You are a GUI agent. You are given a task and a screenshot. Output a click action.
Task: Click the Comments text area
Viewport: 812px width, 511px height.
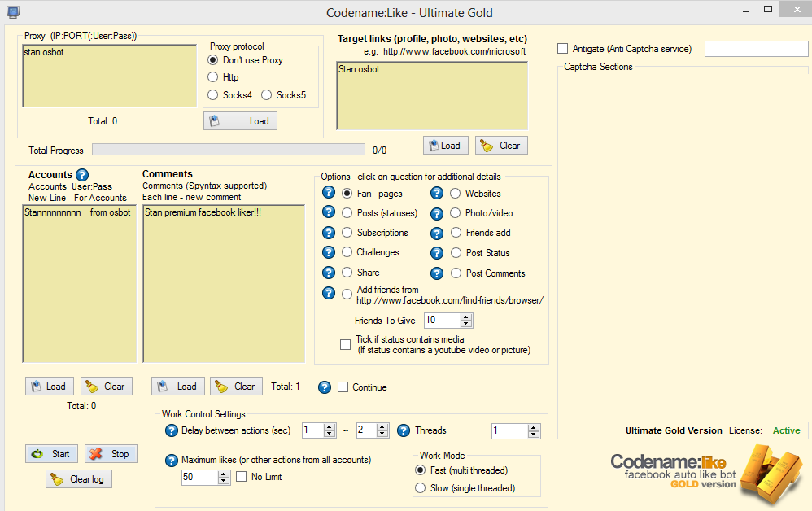224,284
